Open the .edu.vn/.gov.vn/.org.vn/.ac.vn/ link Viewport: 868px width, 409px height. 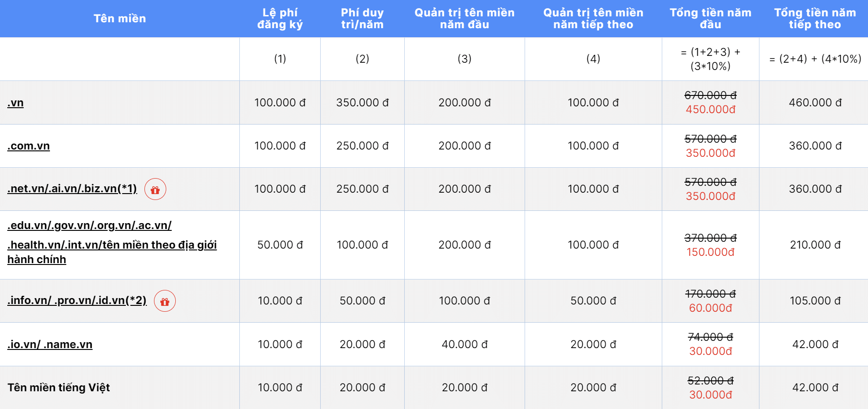pyautogui.click(x=89, y=225)
